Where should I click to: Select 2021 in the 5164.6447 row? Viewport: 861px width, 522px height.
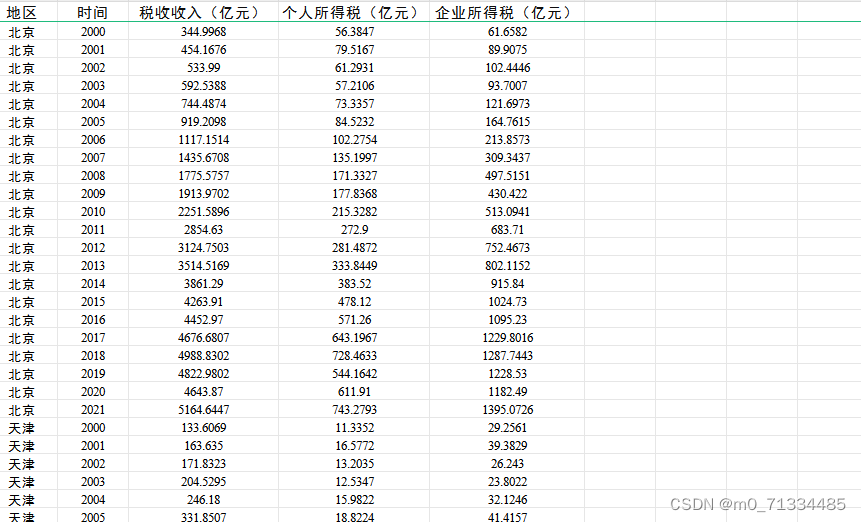(93, 410)
